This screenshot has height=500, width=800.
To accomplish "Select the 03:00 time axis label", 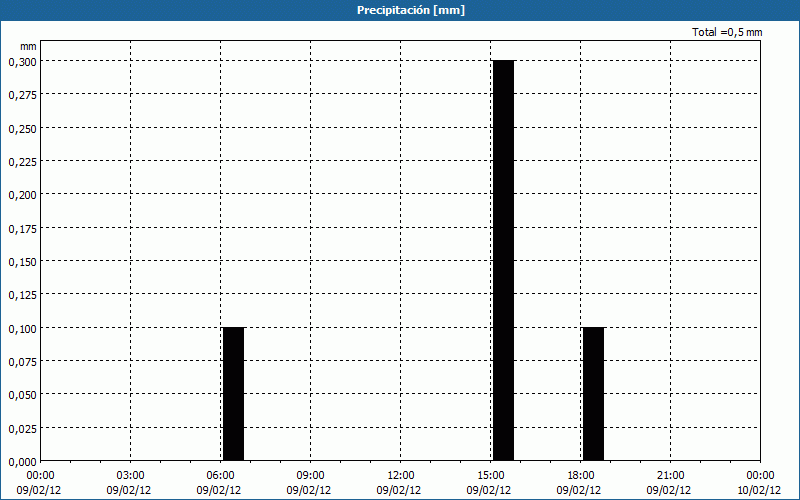I will [131, 476].
